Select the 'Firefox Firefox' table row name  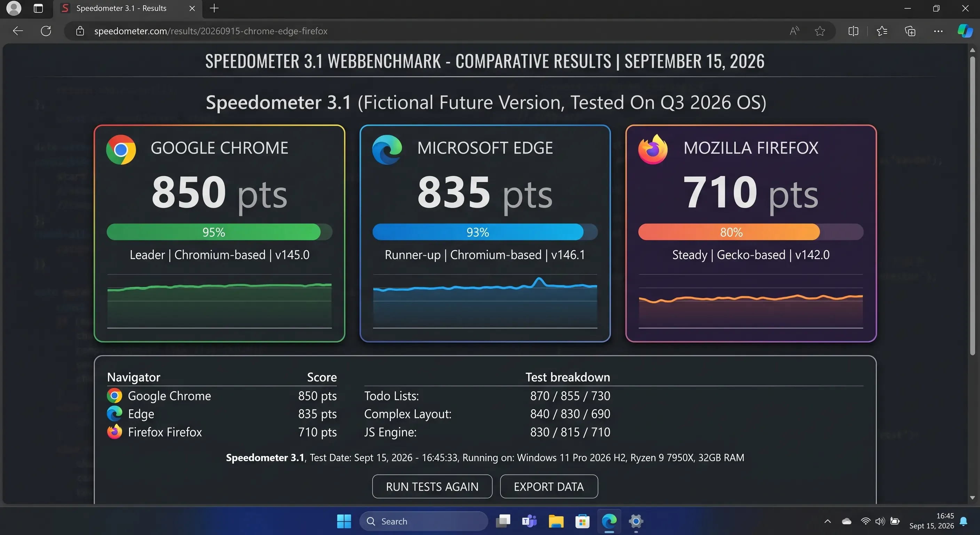(165, 432)
